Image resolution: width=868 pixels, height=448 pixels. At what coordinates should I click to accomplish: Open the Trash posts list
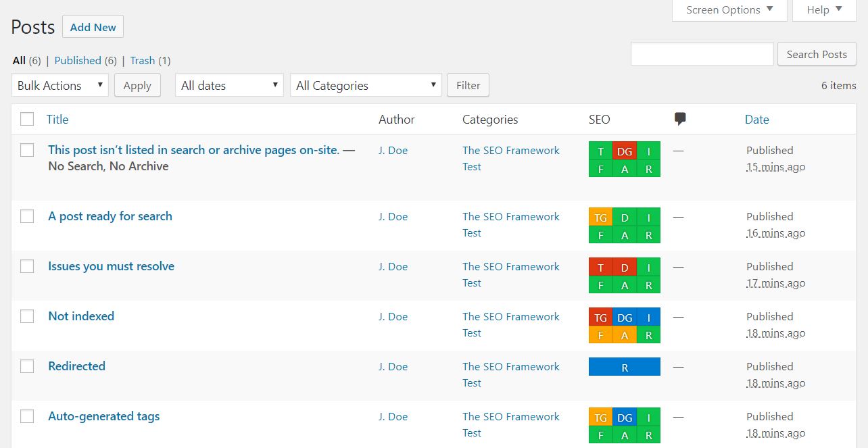point(142,60)
